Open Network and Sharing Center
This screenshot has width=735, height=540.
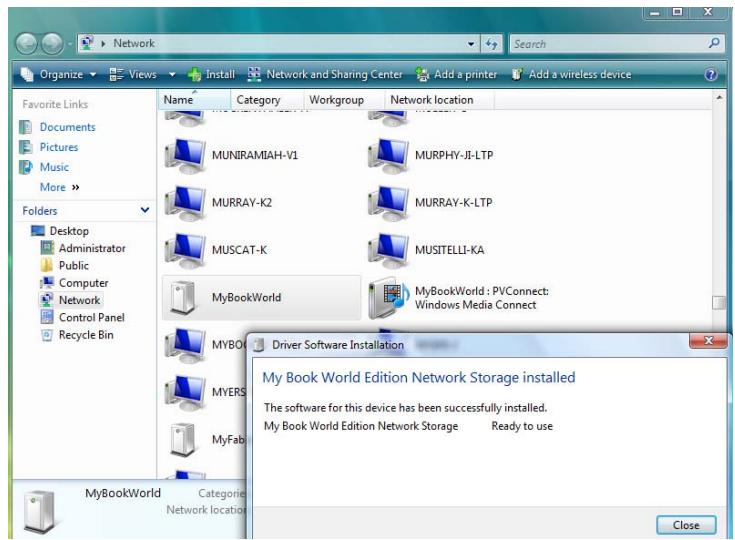325,75
